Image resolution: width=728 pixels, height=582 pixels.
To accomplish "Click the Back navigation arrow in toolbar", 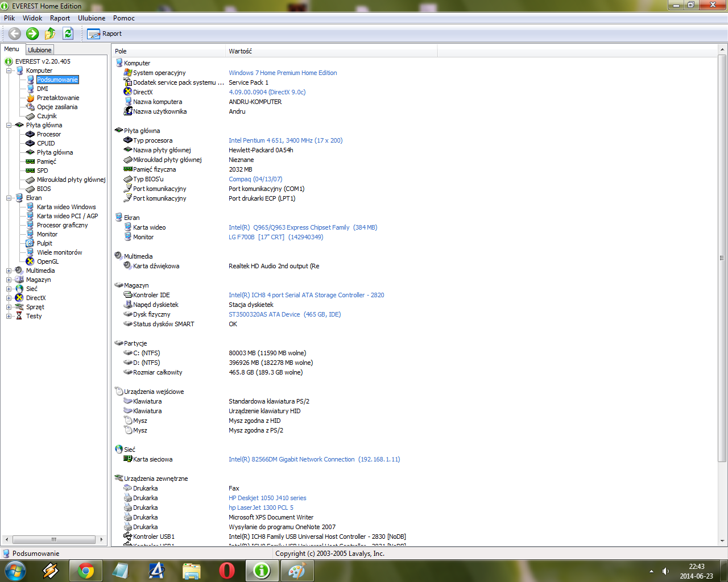I will tap(15, 34).
